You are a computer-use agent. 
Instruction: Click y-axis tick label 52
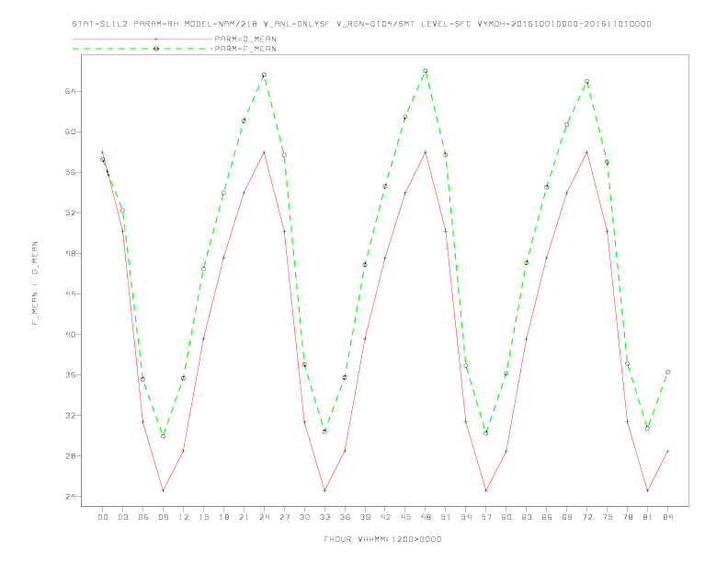[x=71, y=213]
